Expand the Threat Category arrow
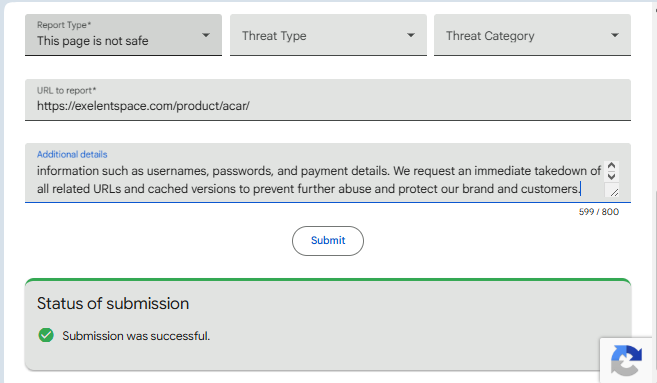Screen dimensions: 657x383 (x=615, y=35)
